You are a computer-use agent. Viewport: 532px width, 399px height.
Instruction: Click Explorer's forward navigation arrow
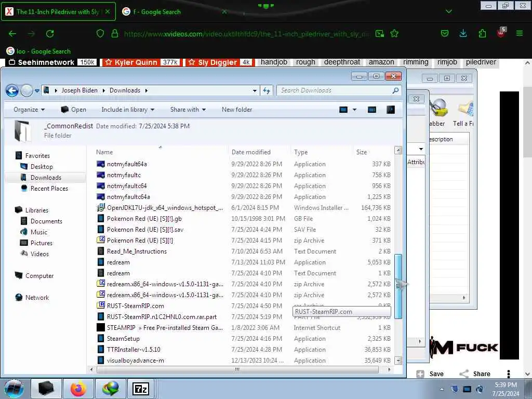pos(26,90)
